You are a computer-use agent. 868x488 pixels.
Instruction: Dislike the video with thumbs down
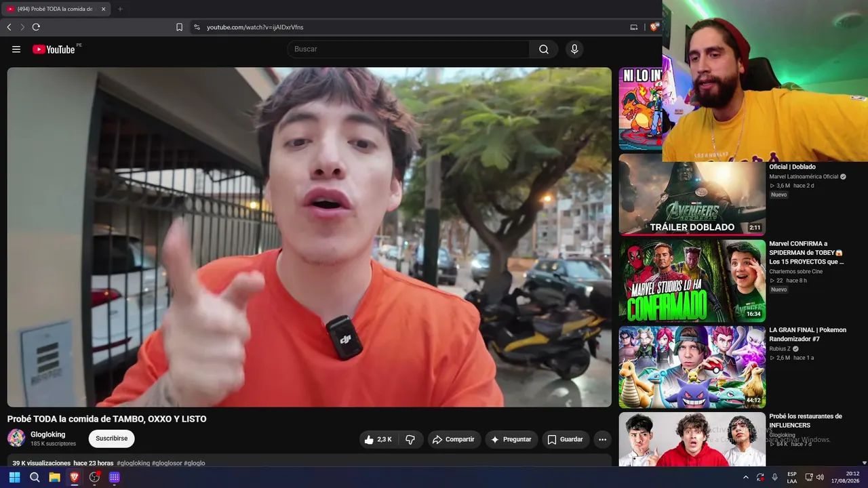410,439
